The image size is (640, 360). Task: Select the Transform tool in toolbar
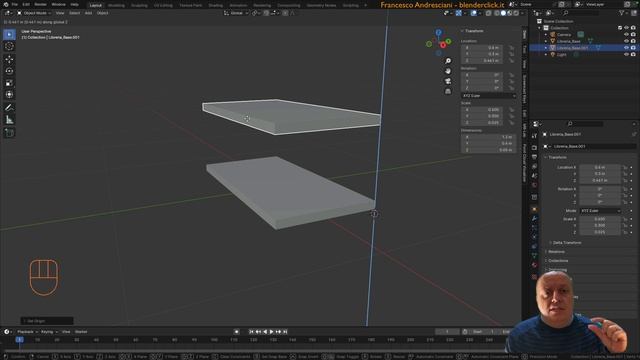(x=9, y=95)
